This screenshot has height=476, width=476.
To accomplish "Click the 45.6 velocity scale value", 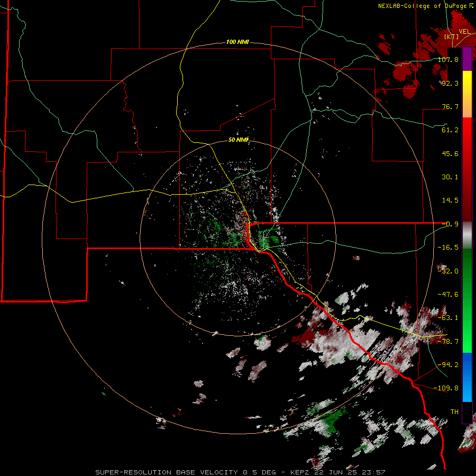I will pyautogui.click(x=450, y=153).
